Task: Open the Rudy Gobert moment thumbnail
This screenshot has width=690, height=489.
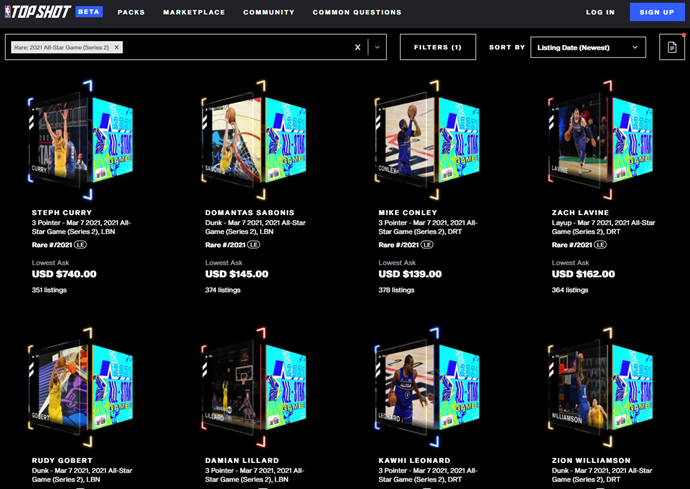Action: pos(82,387)
